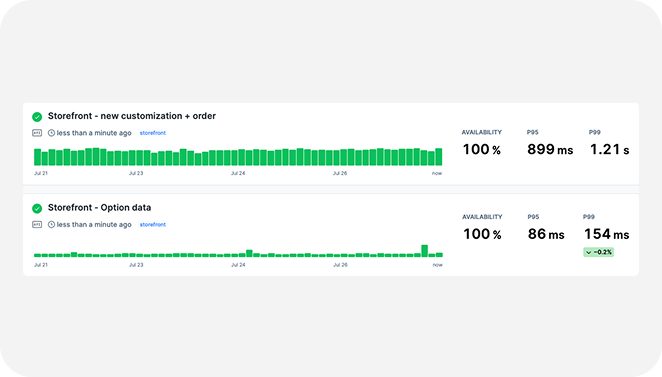Viewport: 662px width, 377px height.
Task: Click the 154 ms P99 value
Action: pos(607,234)
